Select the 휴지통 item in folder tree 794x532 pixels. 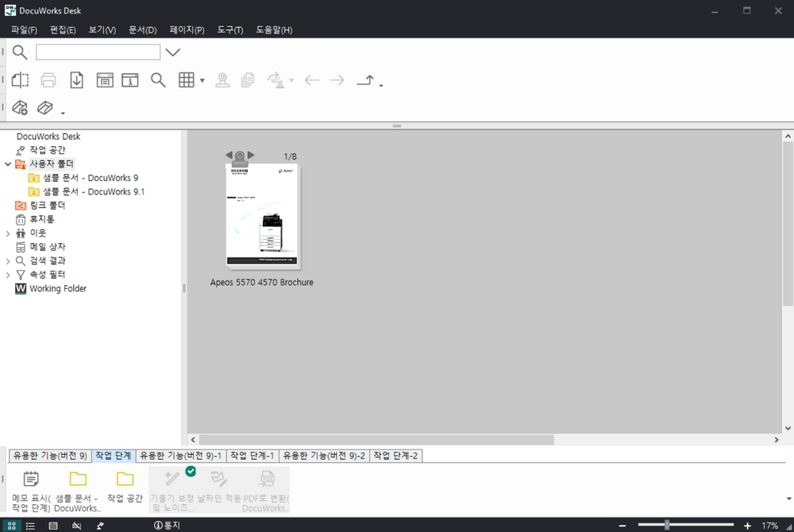tap(42, 219)
